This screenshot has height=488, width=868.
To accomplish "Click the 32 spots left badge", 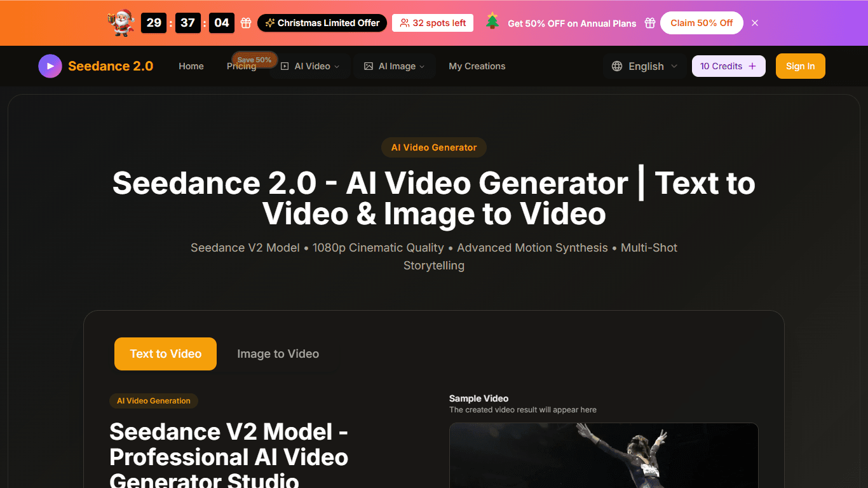I will pos(433,23).
